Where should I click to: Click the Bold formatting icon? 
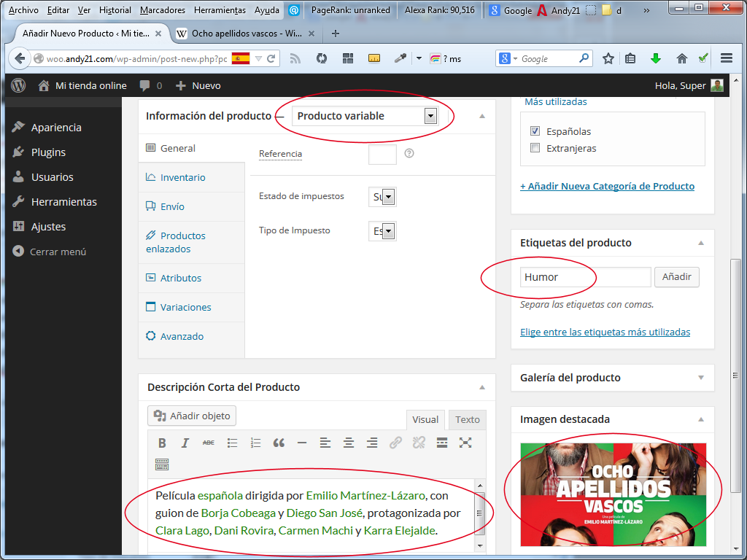[x=162, y=443]
